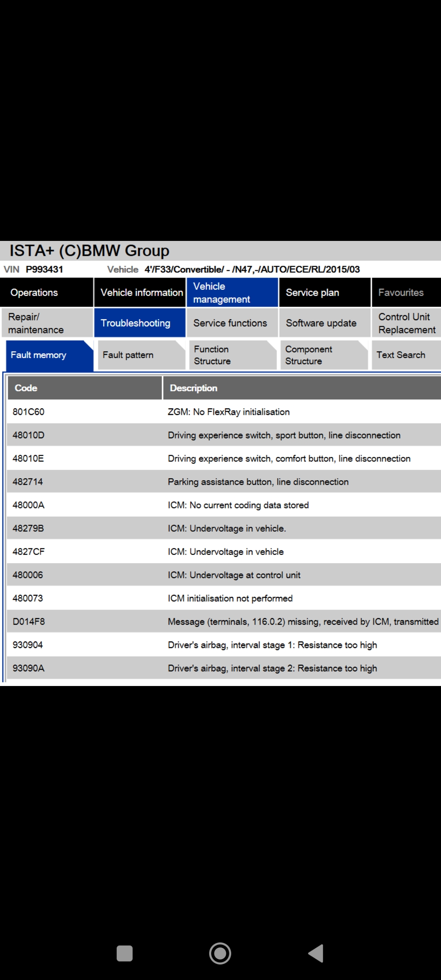This screenshot has height=980, width=441.
Task: Open the Favourites tab
Action: 406,292
